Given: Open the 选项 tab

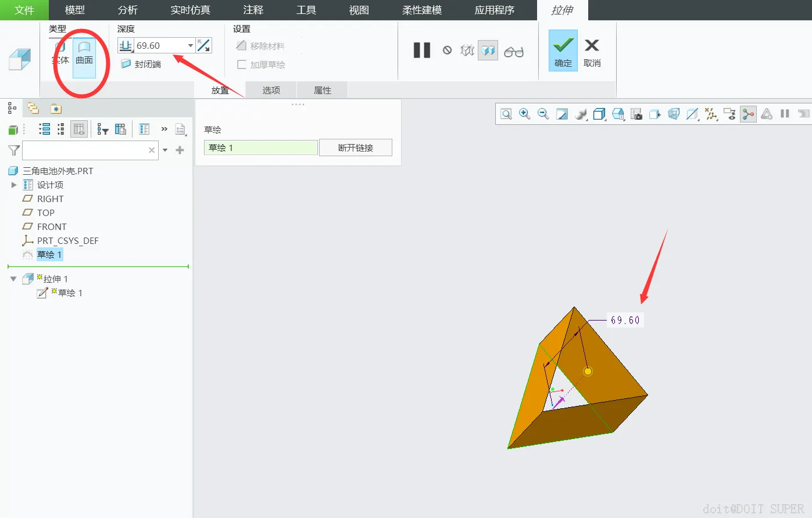Looking at the screenshot, I should [271, 90].
